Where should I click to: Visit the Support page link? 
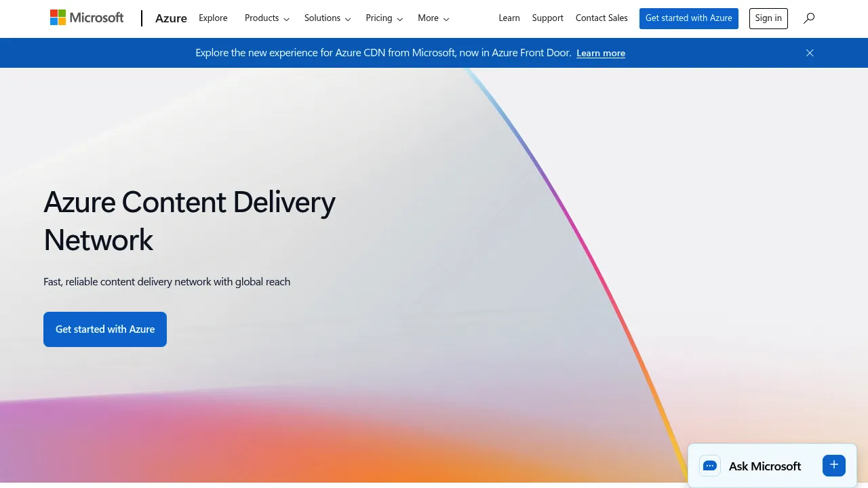[548, 18]
